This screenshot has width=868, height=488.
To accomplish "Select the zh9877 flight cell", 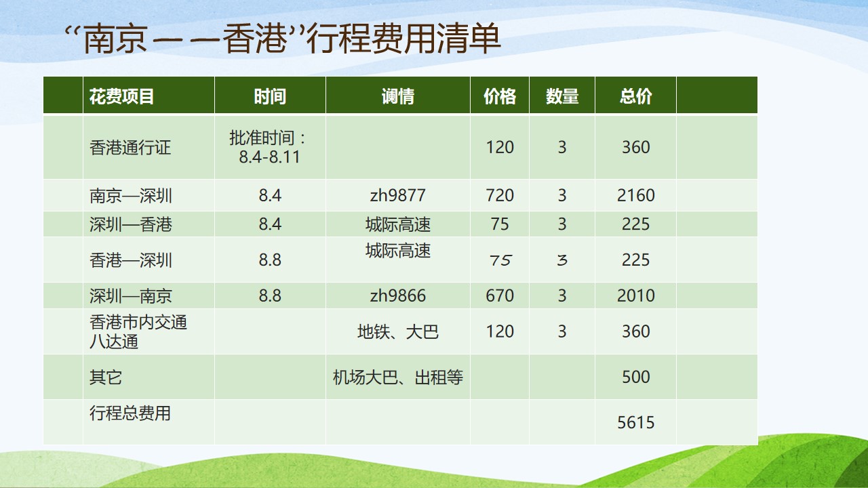I will (397, 195).
